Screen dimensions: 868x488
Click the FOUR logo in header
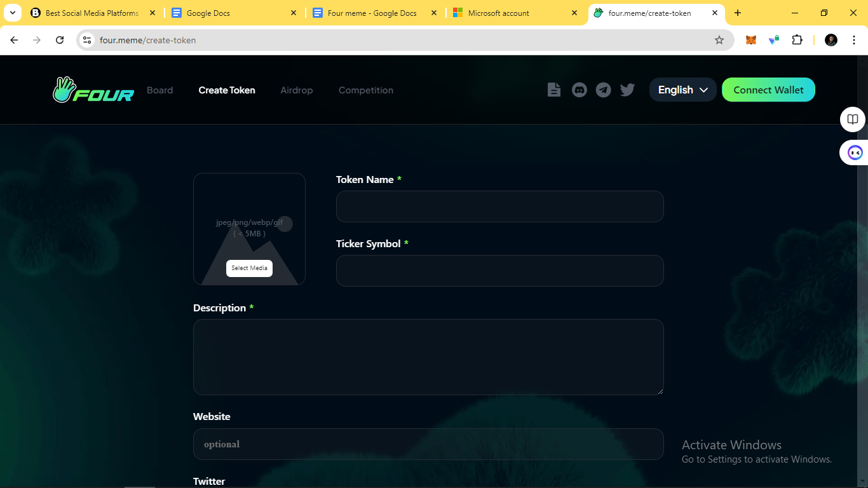(x=93, y=90)
